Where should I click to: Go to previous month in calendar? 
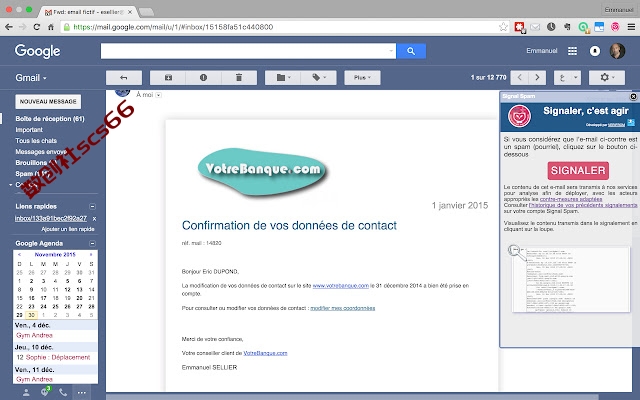point(19,255)
